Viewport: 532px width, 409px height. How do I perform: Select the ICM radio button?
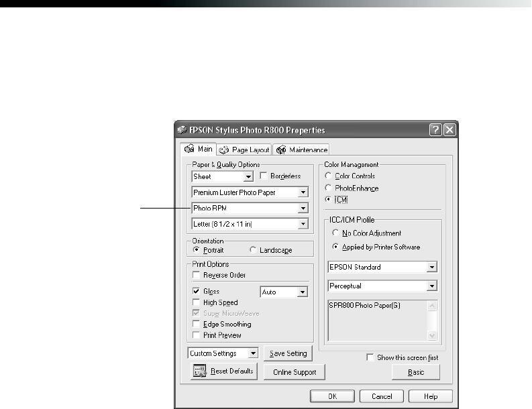[328, 199]
